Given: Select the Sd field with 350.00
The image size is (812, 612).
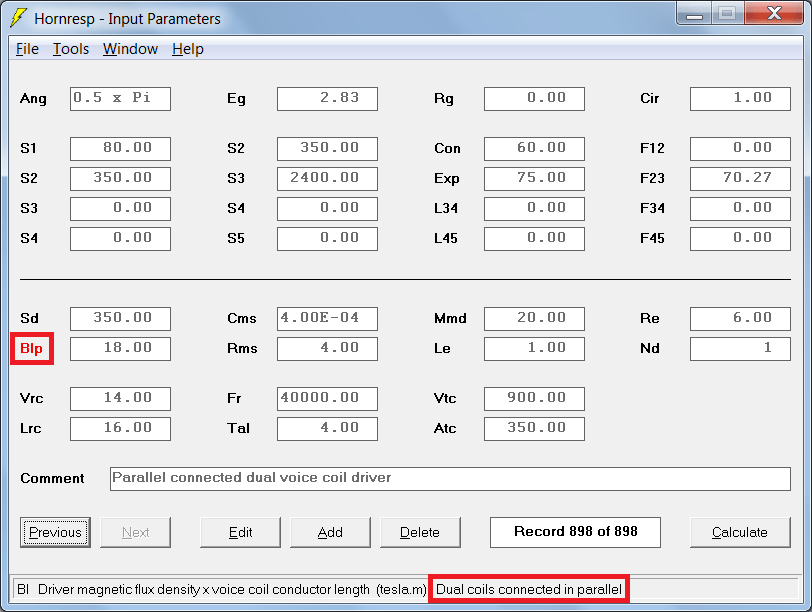Looking at the screenshot, I should [x=120, y=319].
